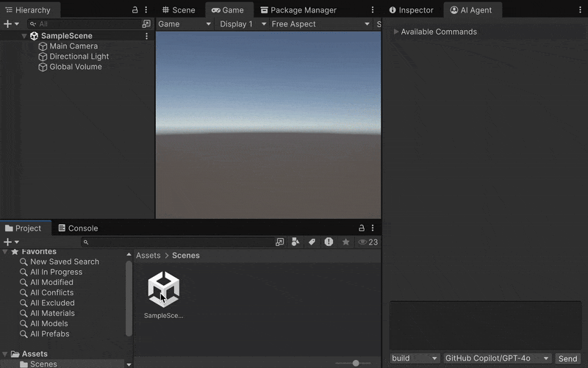Viewport: 588px width, 368px height.
Task: Click Search by Label tag icon
Action: click(x=312, y=242)
